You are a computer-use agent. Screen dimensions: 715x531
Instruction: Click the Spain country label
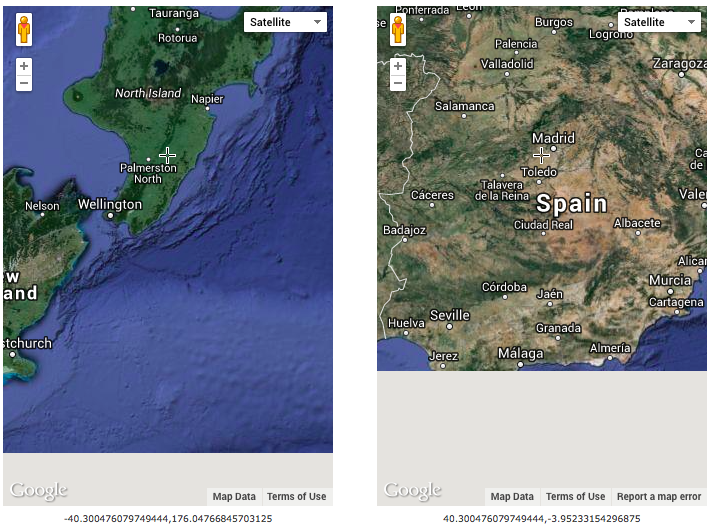click(571, 203)
